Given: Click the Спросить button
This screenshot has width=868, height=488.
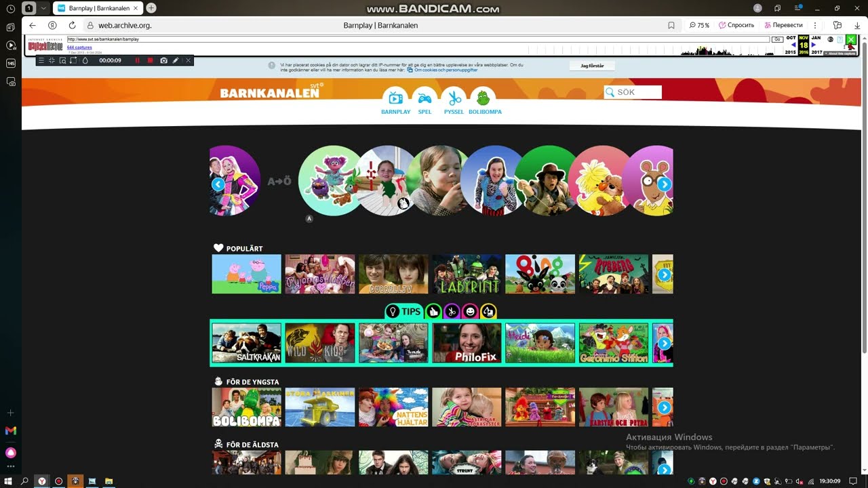Looking at the screenshot, I should coord(736,25).
